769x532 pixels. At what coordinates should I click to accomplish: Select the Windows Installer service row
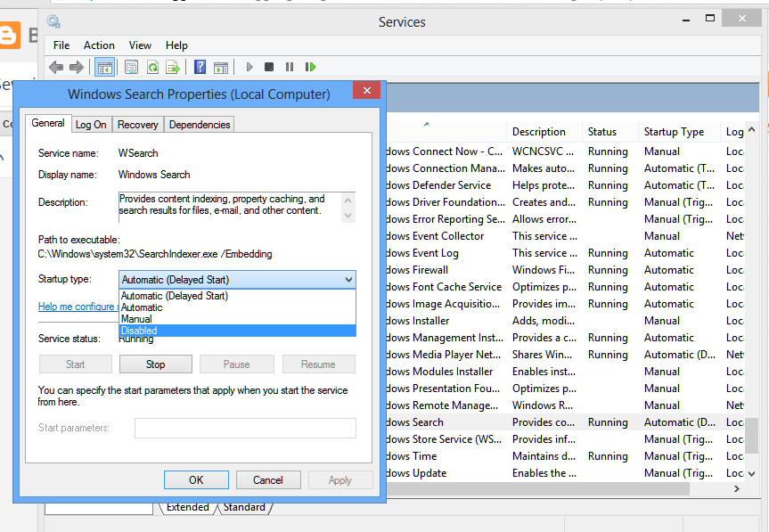tap(564, 321)
